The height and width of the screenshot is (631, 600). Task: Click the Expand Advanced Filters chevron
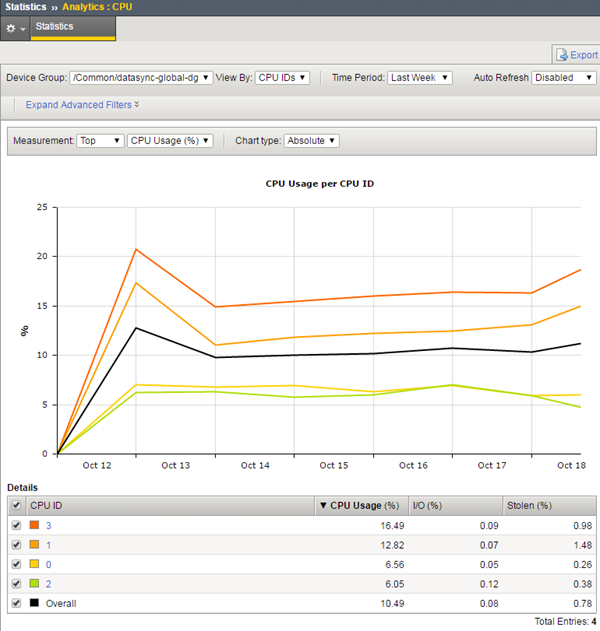click(137, 104)
